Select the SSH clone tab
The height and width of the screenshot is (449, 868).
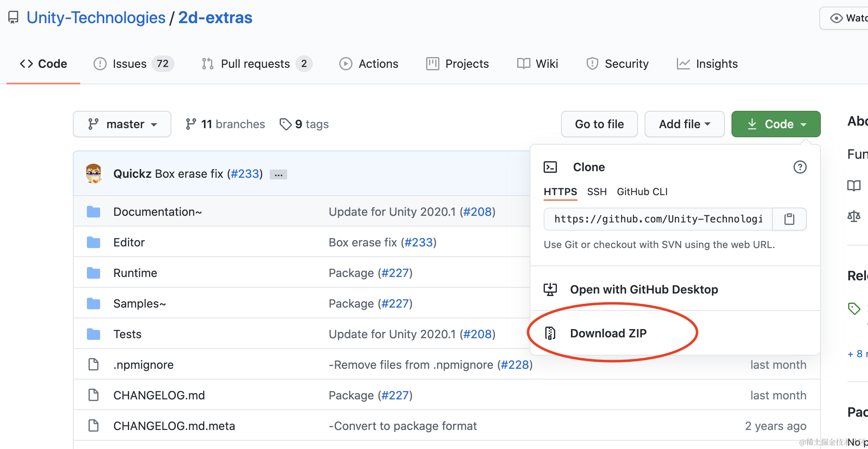coord(597,192)
